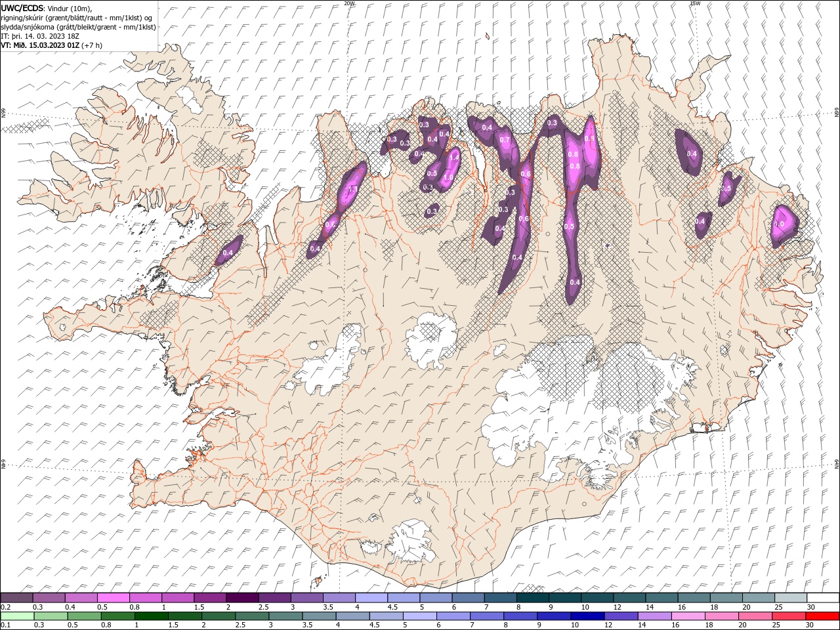Screen dimensions: 840x630
Task: Click the 1.0 value in the easternmost snow patch
Action: (779, 224)
